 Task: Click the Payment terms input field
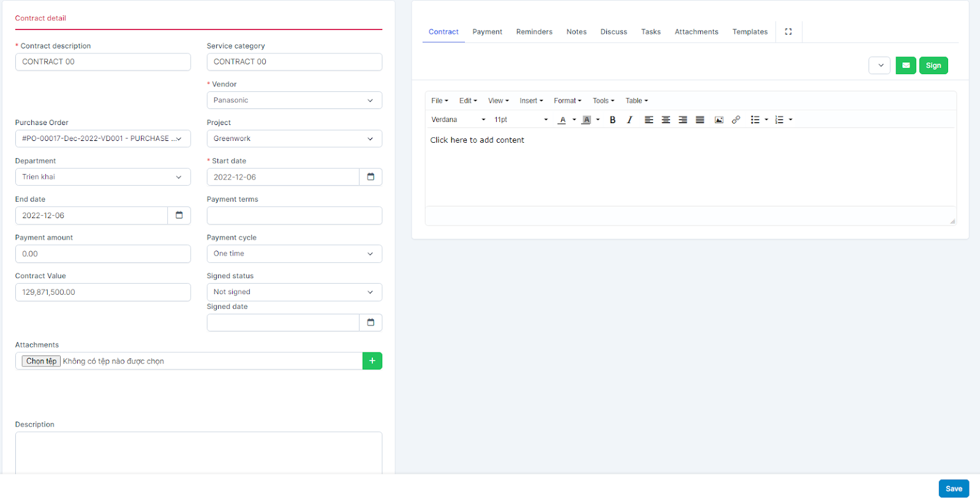[x=294, y=216]
